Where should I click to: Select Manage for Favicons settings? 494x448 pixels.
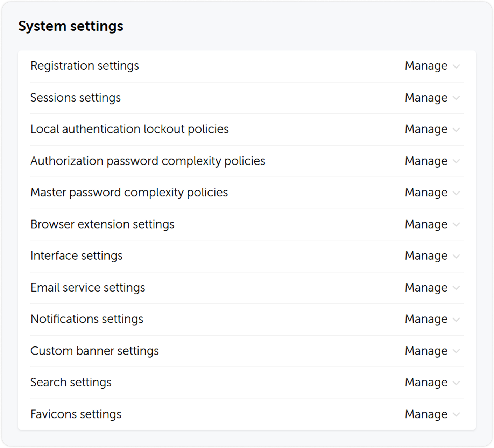[426, 415]
